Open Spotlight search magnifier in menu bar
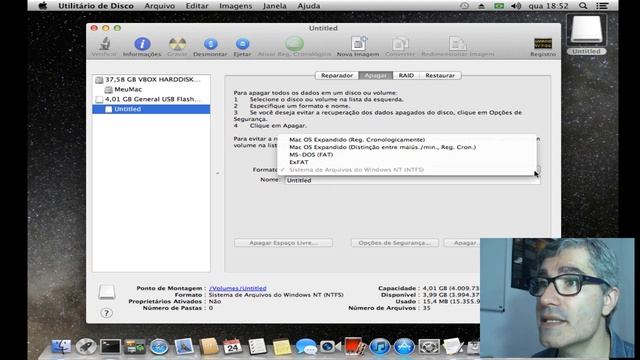 [583, 6]
